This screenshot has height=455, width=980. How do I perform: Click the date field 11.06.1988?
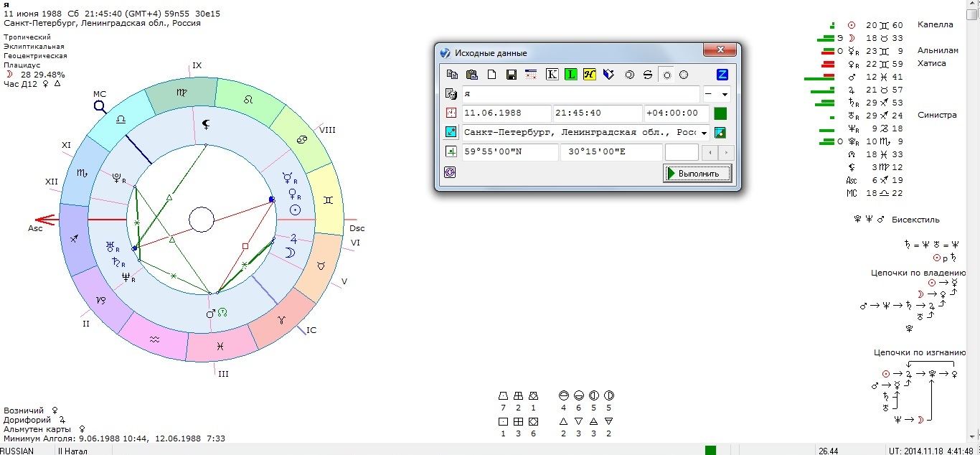pyautogui.click(x=507, y=113)
